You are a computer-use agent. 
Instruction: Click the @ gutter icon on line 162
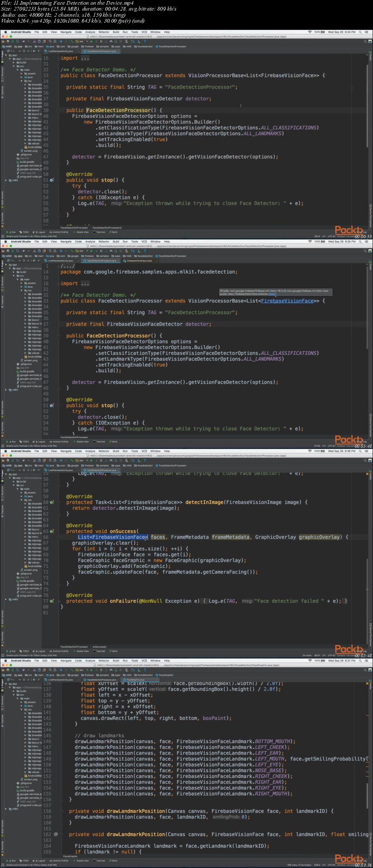tap(56, 834)
